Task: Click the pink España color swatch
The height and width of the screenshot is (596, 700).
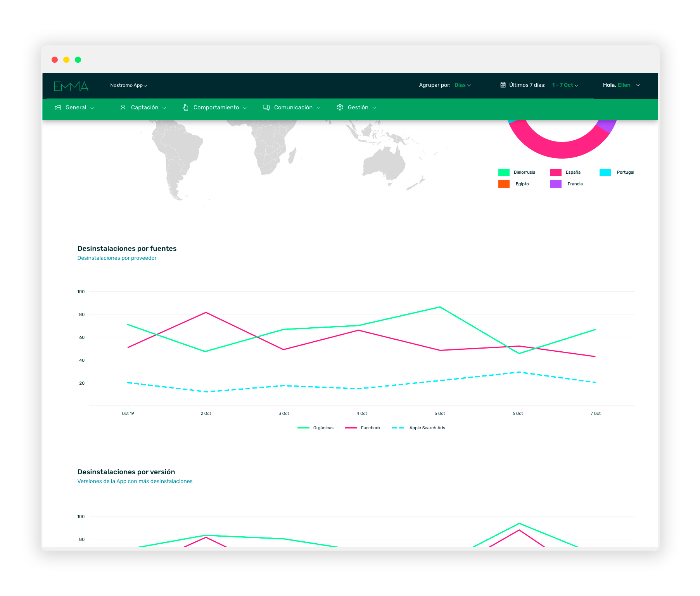Action: [x=556, y=172]
